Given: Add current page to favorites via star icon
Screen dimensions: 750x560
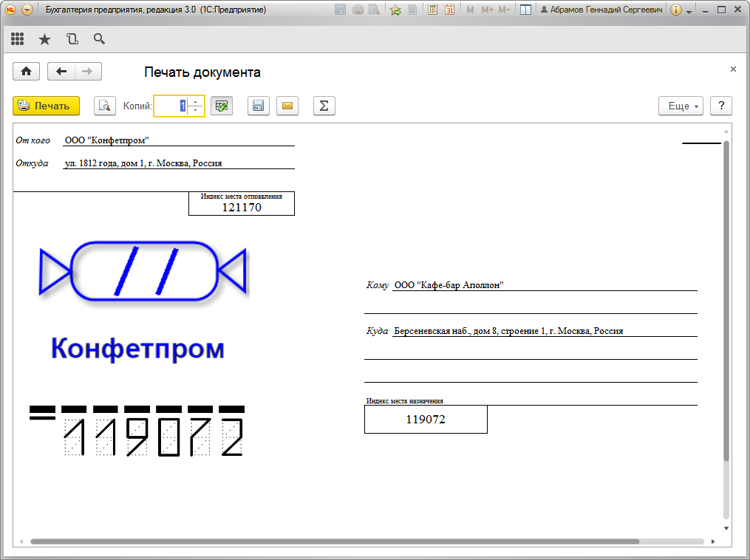Looking at the screenshot, I should [x=396, y=10].
